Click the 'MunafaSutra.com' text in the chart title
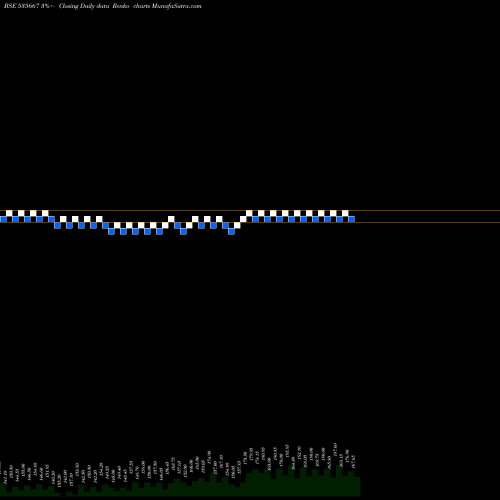Viewport: 500px width, 500px height. pyautogui.click(x=176, y=6)
